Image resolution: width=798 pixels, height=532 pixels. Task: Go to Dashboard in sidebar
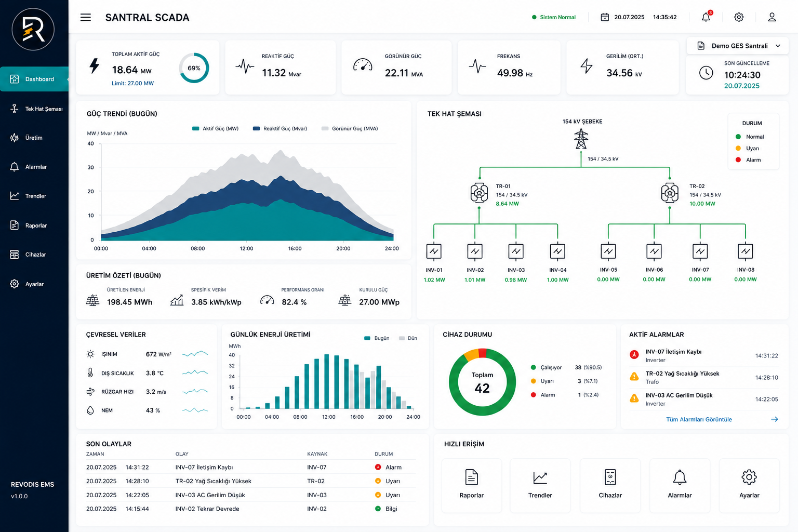[x=34, y=79]
